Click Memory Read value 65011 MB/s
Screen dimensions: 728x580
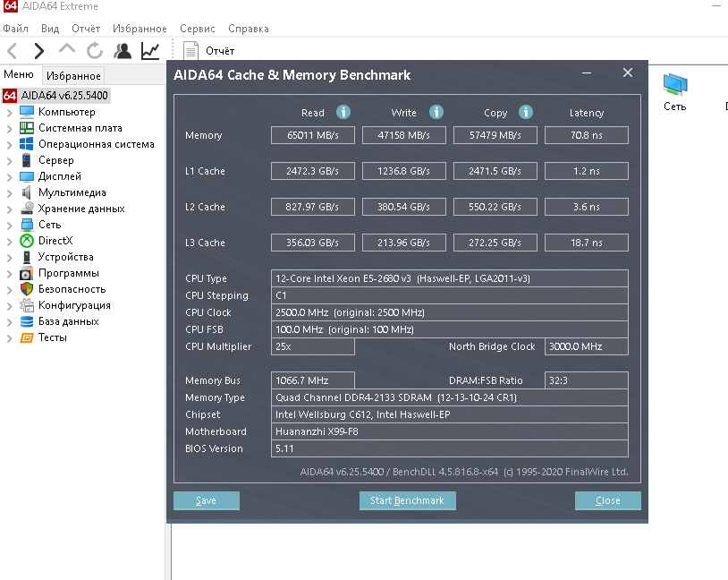point(313,135)
